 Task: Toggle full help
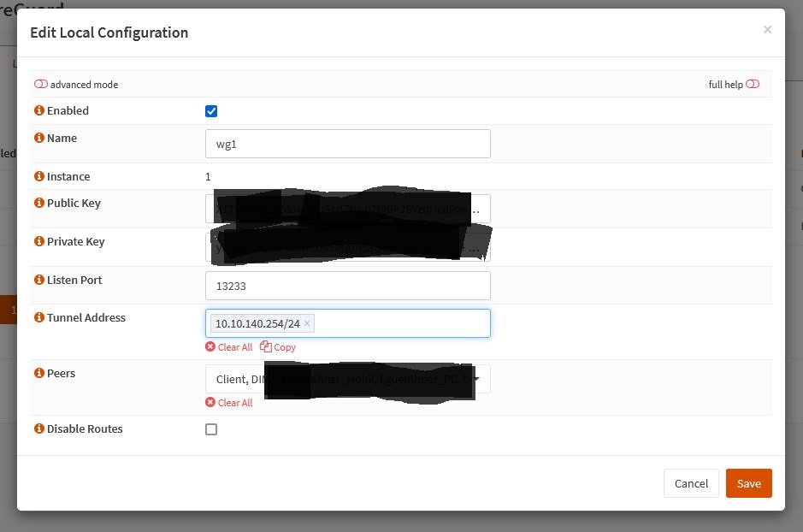pos(753,84)
